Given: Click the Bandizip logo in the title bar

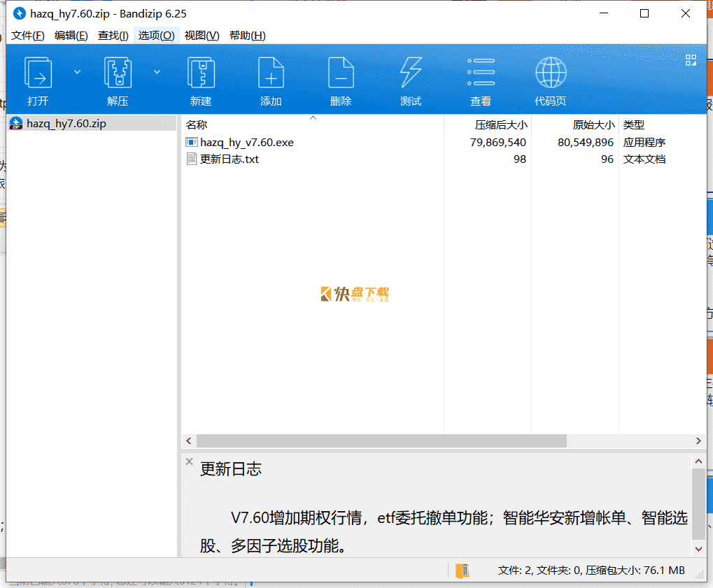Looking at the screenshot, I should [19, 13].
